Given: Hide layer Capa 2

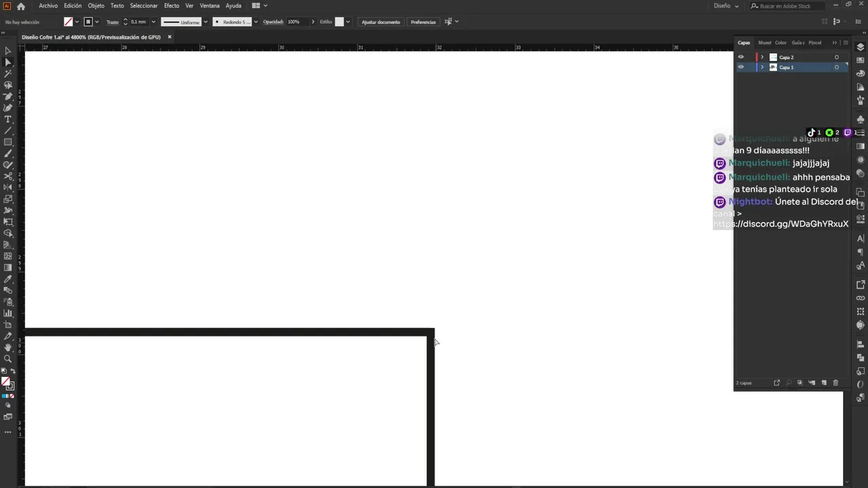Looking at the screenshot, I should 741,57.
